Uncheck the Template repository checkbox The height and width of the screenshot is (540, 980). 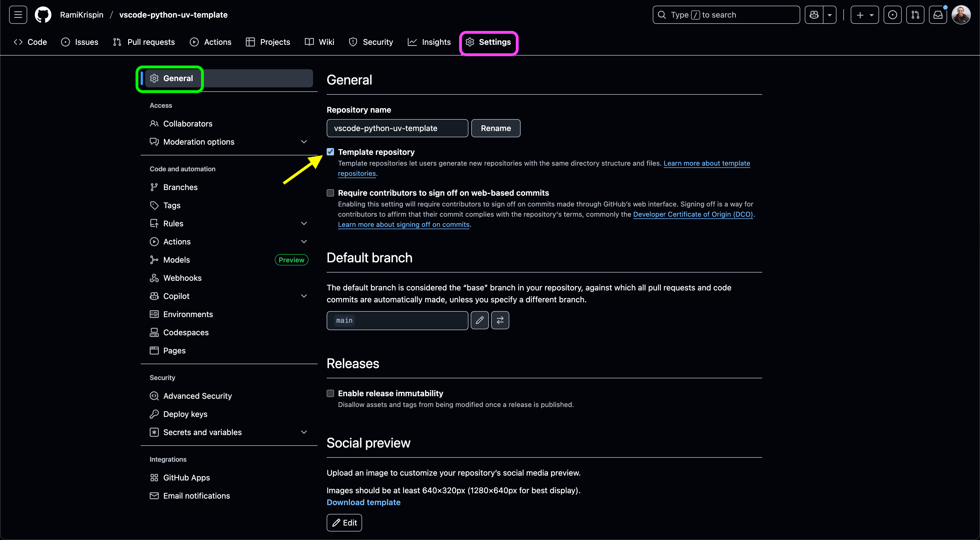click(330, 152)
